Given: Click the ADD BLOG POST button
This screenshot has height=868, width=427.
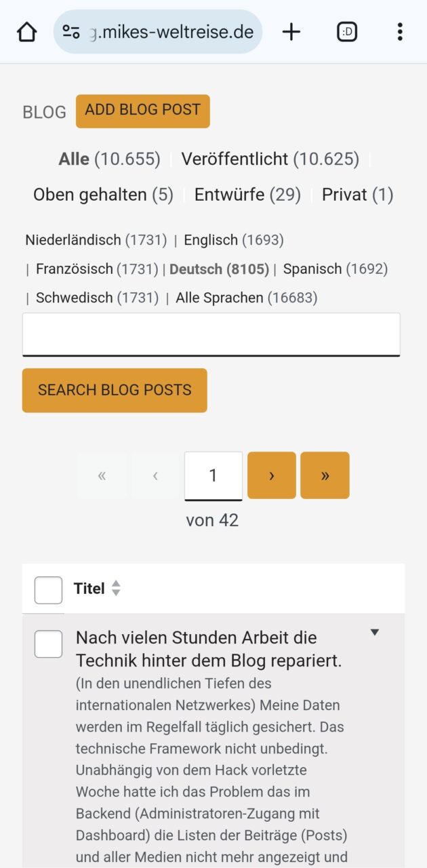Looking at the screenshot, I should pos(143,111).
